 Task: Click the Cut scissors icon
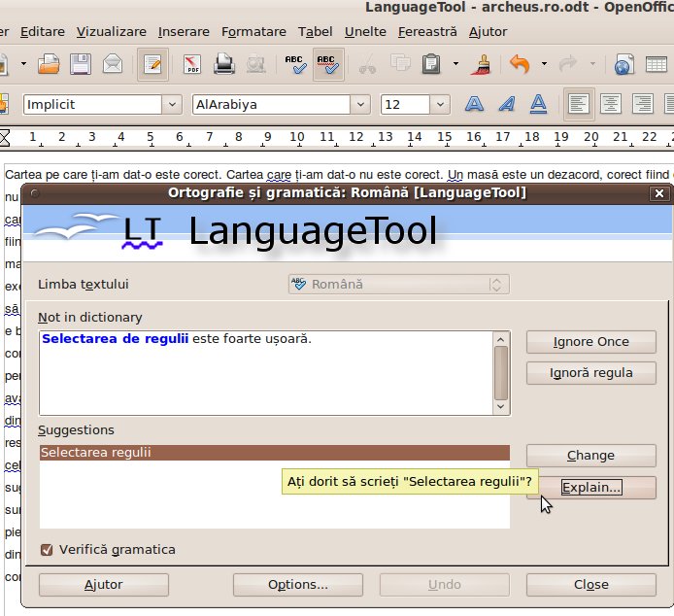(x=367, y=64)
